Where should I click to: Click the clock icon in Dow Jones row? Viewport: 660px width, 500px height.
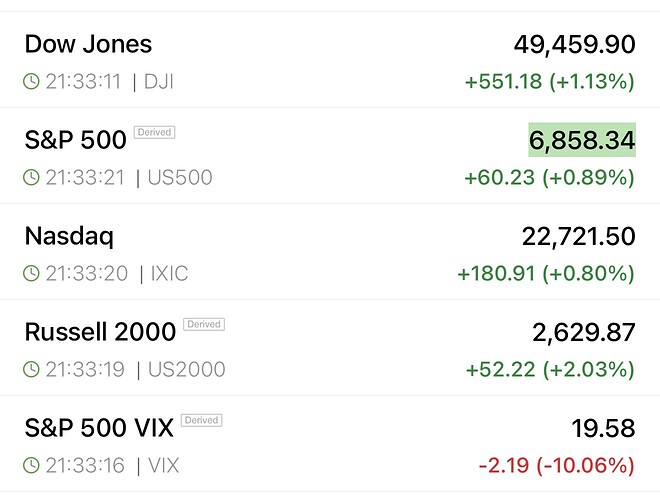point(31,82)
